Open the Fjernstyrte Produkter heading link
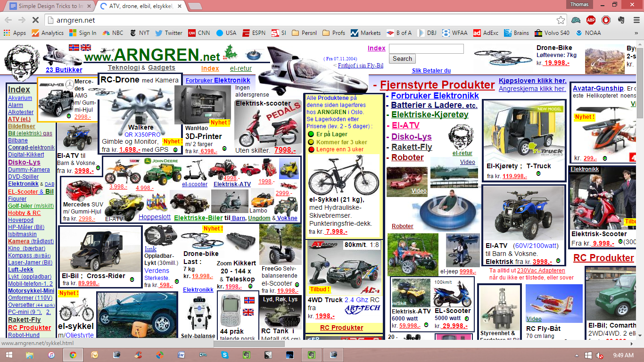 438,85
